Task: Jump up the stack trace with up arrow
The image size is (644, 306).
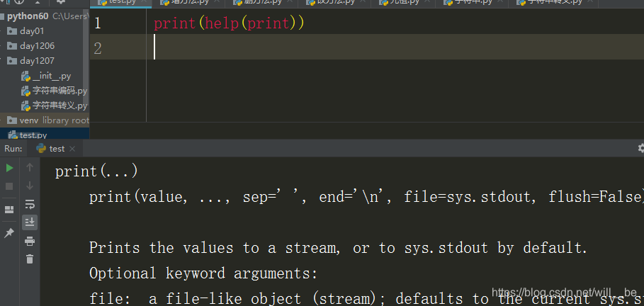Action: pyautogui.click(x=30, y=167)
